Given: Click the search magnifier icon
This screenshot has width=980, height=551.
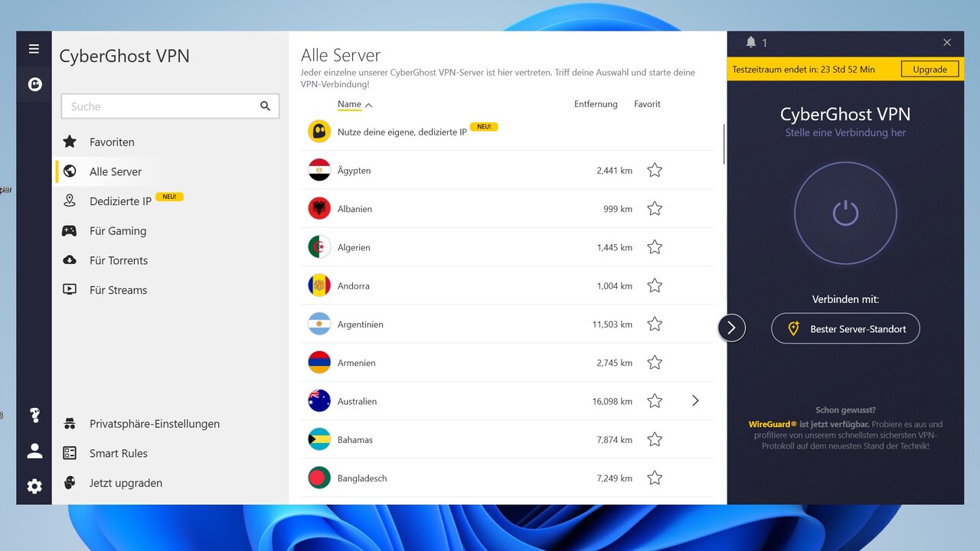Looking at the screenshot, I should [x=265, y=106].
